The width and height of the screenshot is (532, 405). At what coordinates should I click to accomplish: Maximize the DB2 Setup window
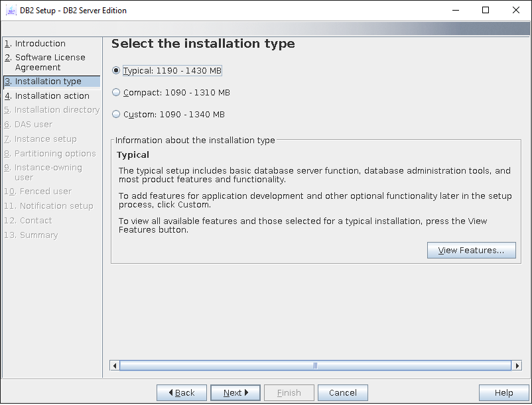486,11
